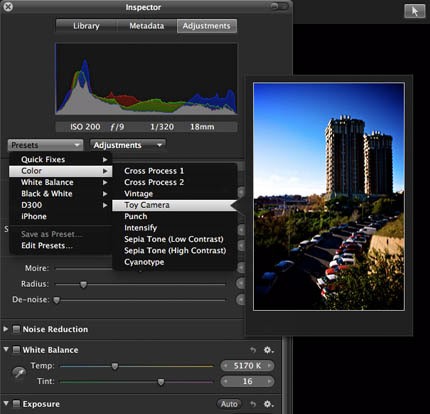Image resolution: width=430 pixels, height=414 pixels.
Task: Increase Temp with right stepper arrow
Action: tap(269, 366)
